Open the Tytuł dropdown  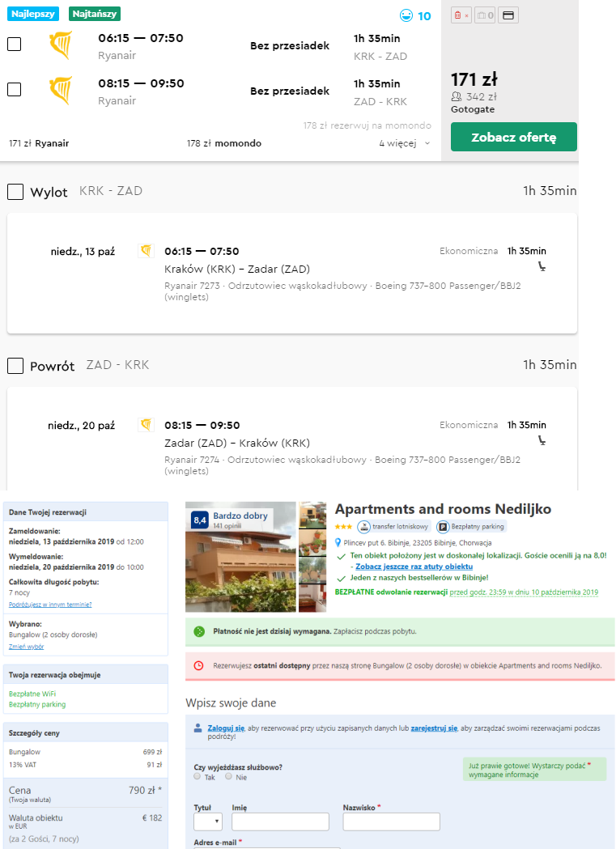click(x=207, y=821)
